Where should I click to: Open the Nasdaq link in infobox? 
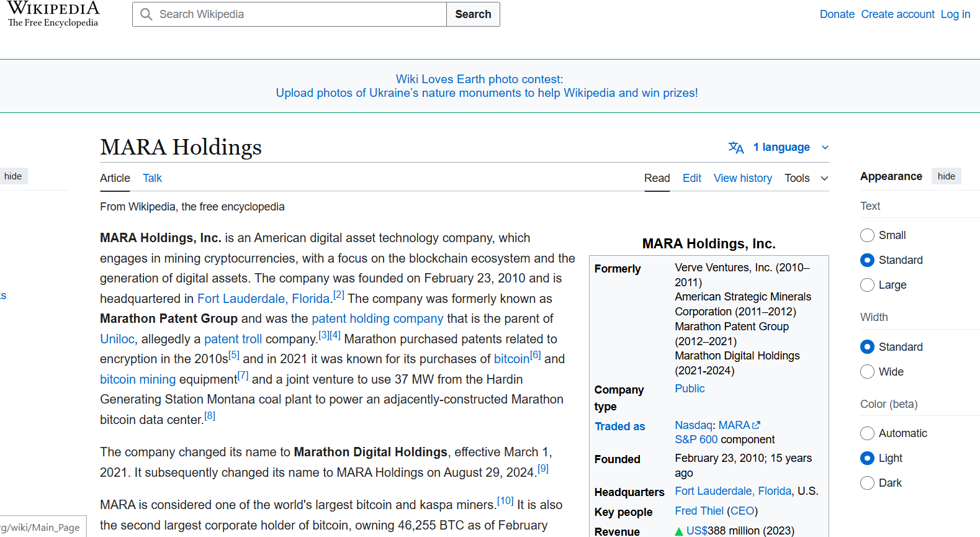[x=694, y=425]
